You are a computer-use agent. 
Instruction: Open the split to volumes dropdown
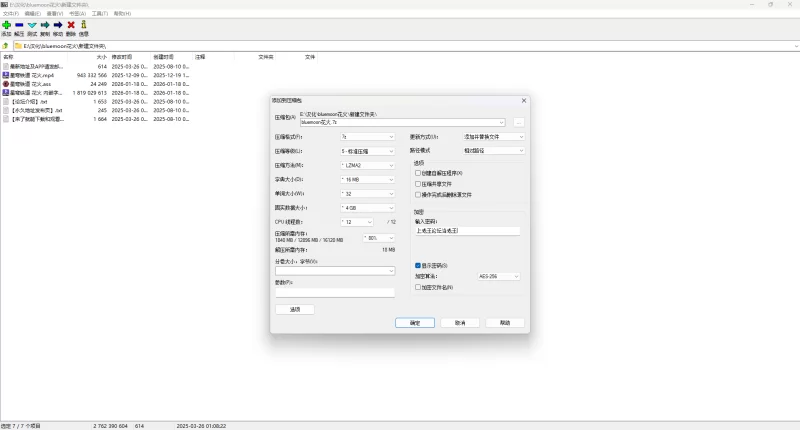coord(335,271)
